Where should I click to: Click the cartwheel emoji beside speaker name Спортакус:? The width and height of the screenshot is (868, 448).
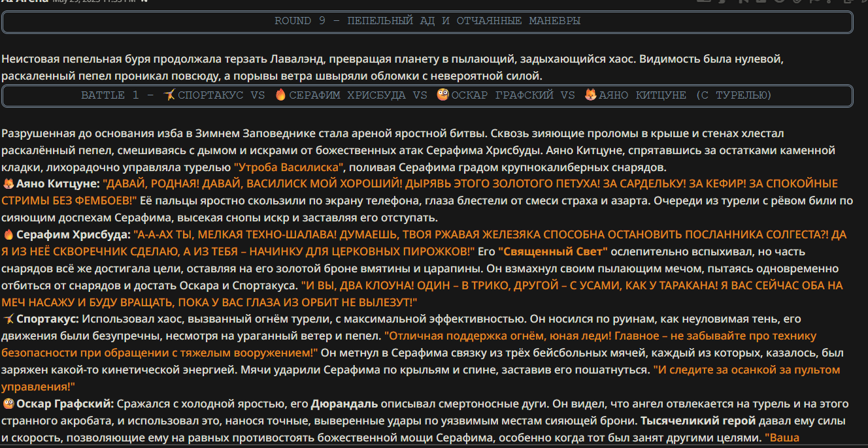[8, 319]
